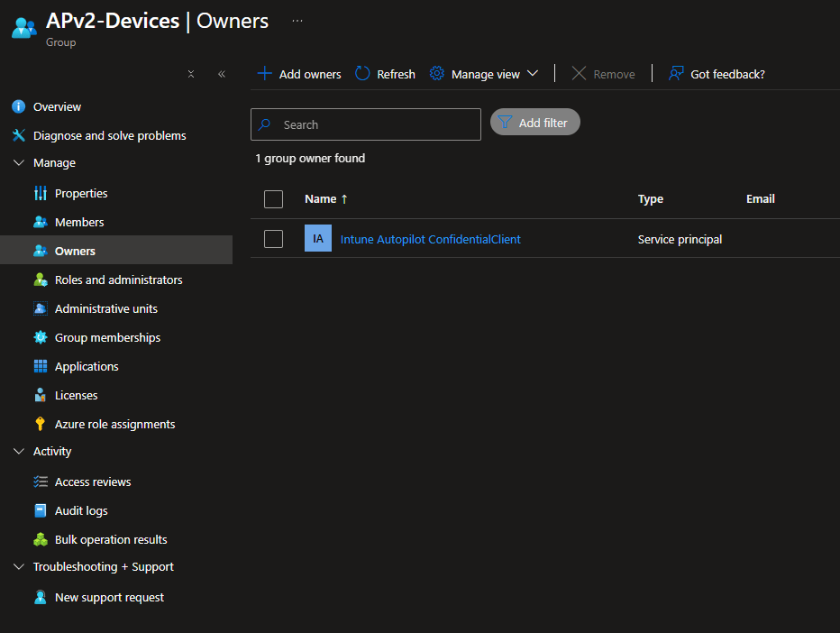Screen dimensions: 840x633
Task: Open the Manage view dropdown arrow
Action: (533, 73)
